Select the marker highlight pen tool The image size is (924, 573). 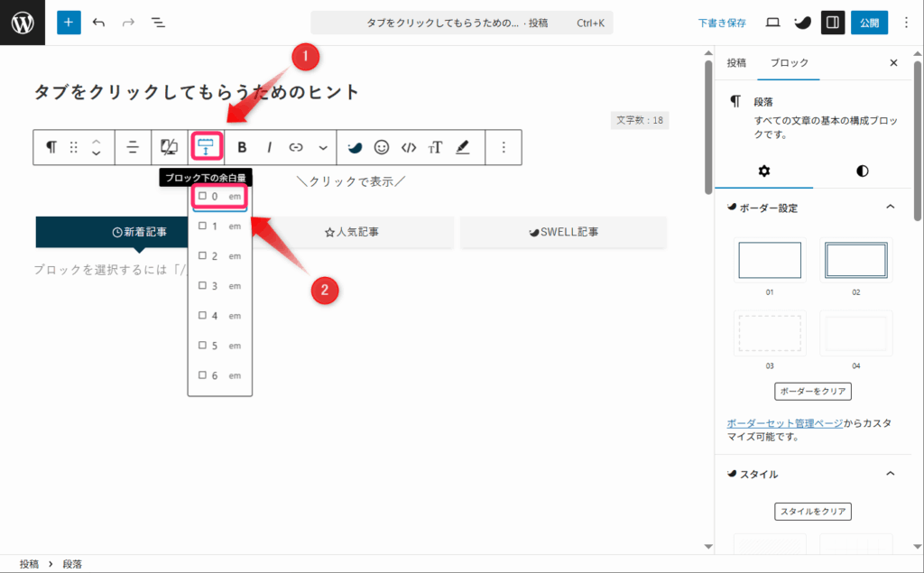(463, 147)
